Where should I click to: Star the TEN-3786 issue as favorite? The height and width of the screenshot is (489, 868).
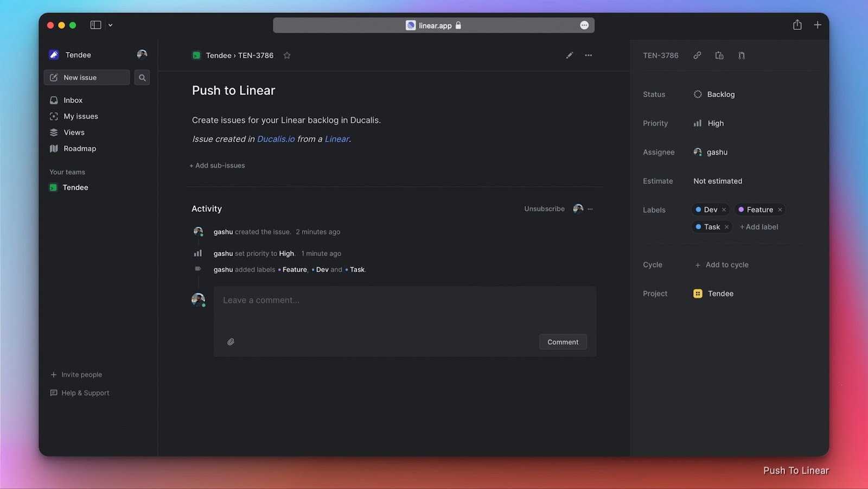click(287, 55)
